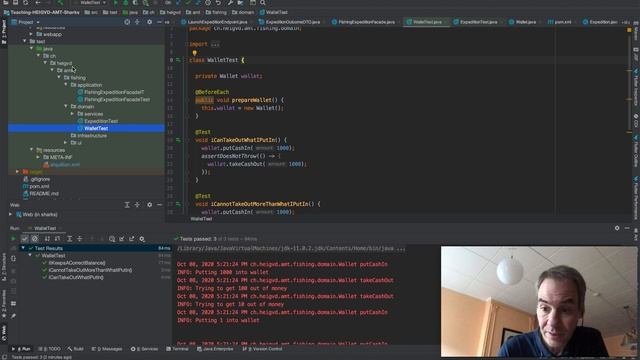Select FishingExpeditionFacadeTest in the project tree
This screenshot has height=360, width=640.
click(117, 100)
